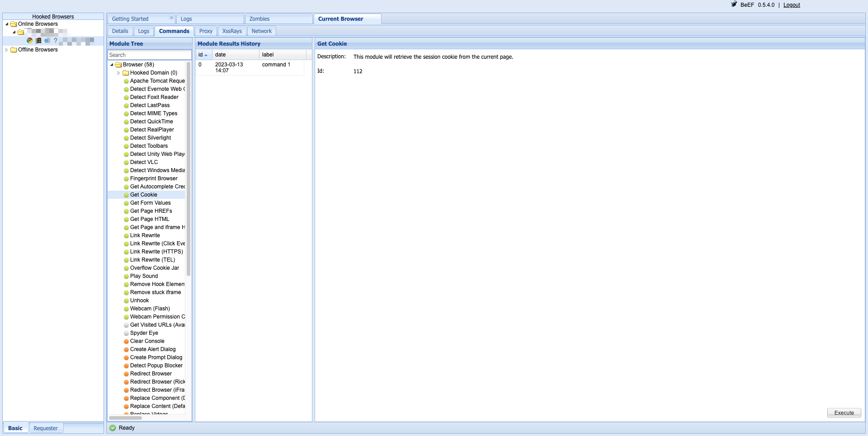The height and width of the screenshot is (436, 868).
Task: Expand the Offline Browsers tree node
Action: [x=7, y=50]
